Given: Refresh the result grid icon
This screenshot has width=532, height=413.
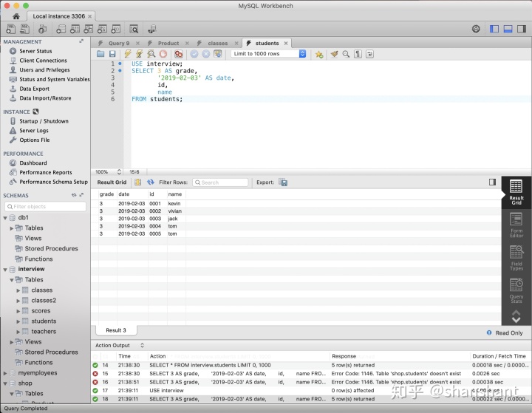Looking at the screenshot, I should [x=151, y=182].
